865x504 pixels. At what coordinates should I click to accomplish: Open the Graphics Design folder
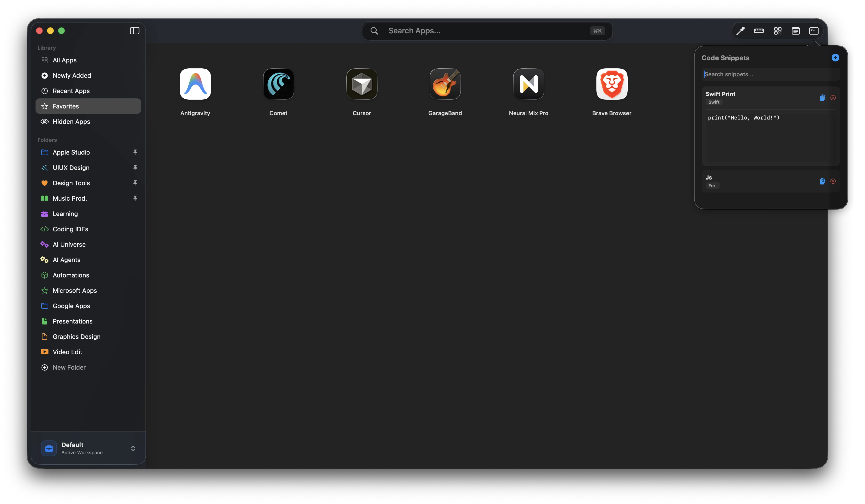(x=88, y=337)
